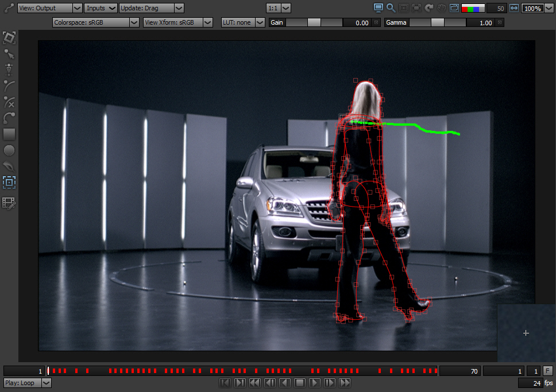The height and width of the screenshot is (392, 556).
Task: Toggle the F button beside the timeline
Action: (x=548, y=371)
